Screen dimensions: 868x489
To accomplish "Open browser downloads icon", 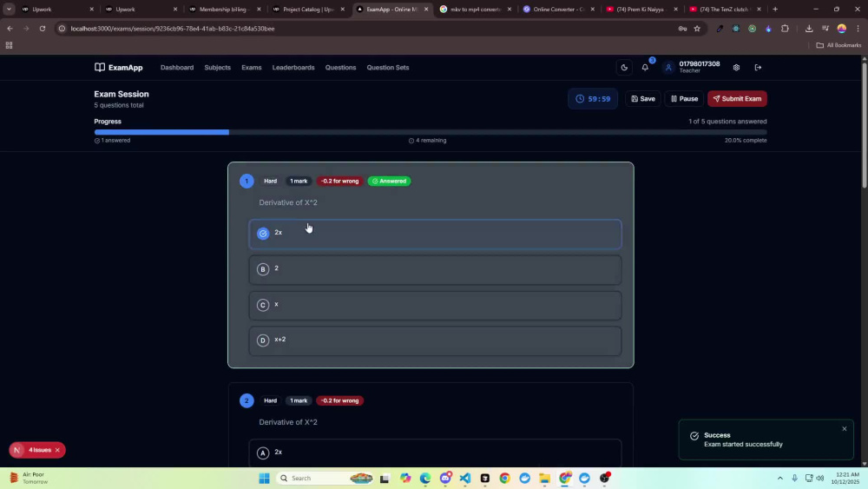I will (x=809, y=29).
